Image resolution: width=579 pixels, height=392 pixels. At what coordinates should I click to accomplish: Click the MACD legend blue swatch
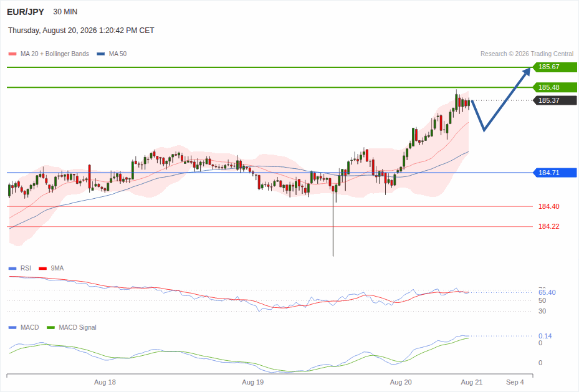12,327
